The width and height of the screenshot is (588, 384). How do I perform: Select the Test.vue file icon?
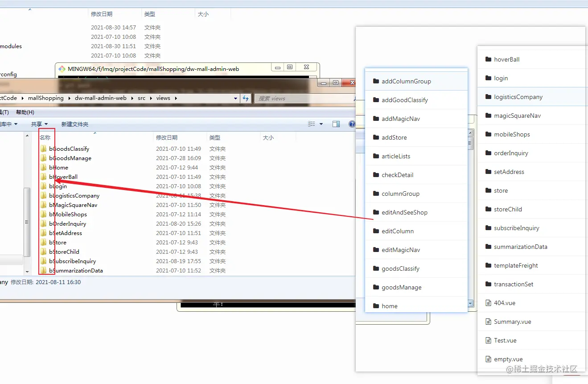coord(488,341)
